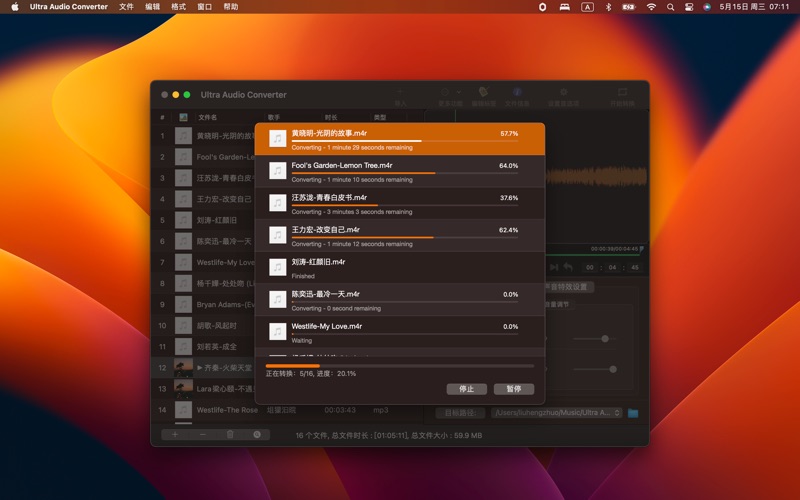Click the music note icon for 黄晓明-光阴的故事.m4r

click(x=278, y=139)
